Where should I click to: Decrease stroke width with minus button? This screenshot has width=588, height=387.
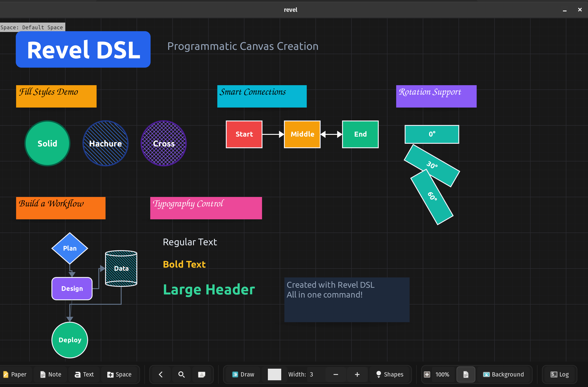pos(336,374)
